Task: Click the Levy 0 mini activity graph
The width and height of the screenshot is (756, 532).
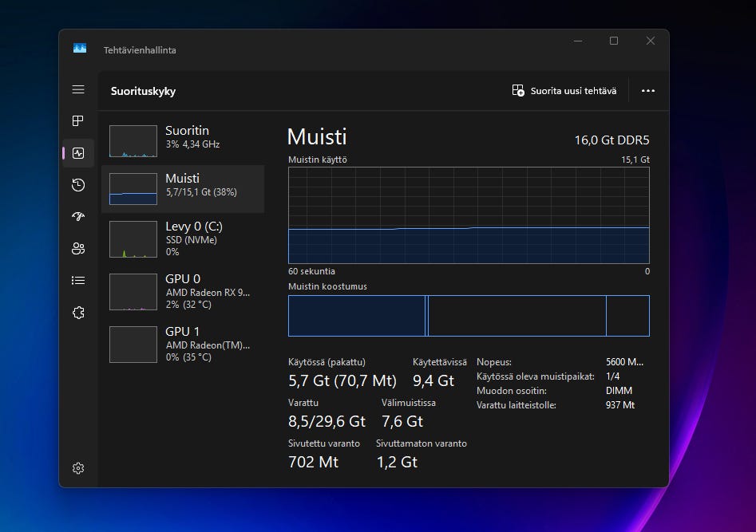Action: (133, 239)
